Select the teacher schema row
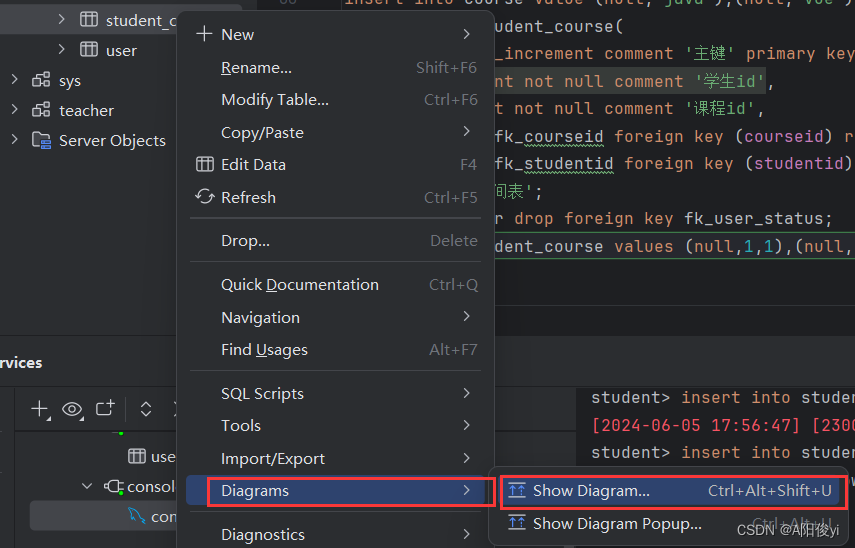The width and height of the screenshot is (855, 548). (90, 111)
